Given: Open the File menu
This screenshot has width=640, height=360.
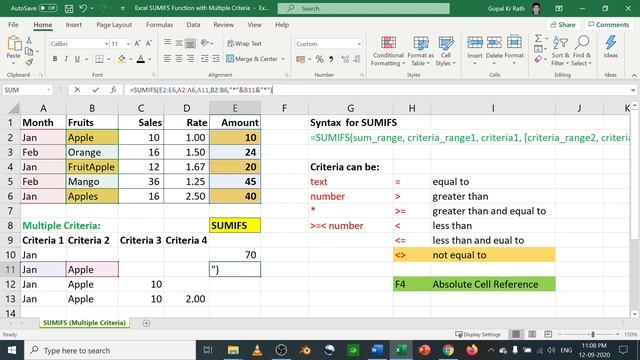Looking at the screenshot, I should 13,25.
